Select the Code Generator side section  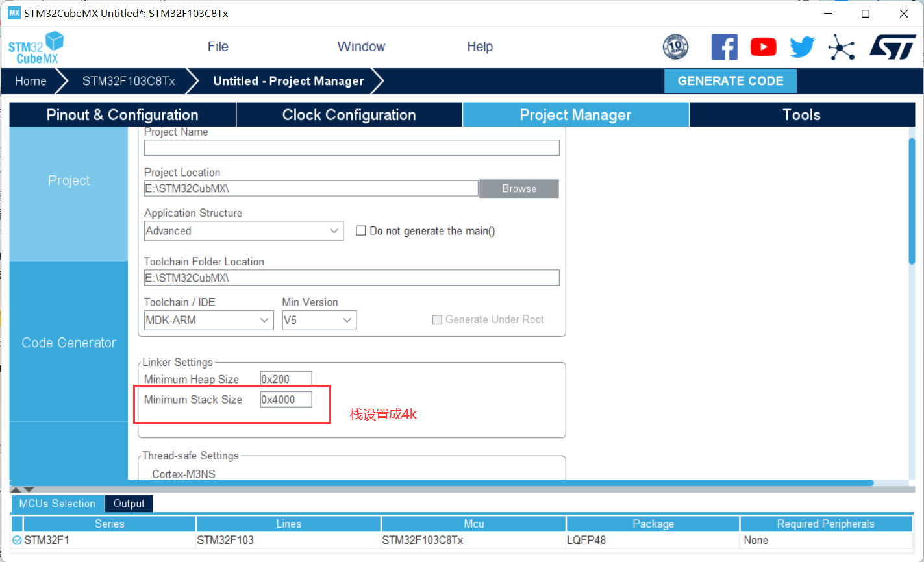[x=69, y=343]
